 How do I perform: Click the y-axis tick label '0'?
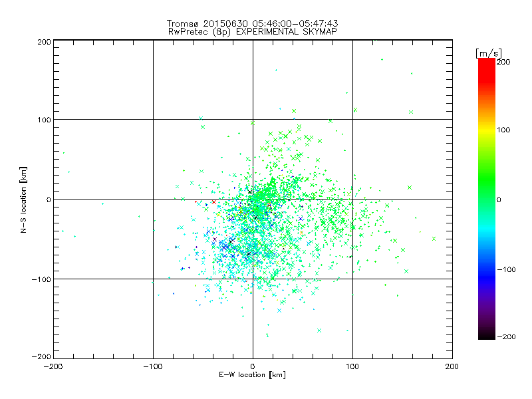49,200
